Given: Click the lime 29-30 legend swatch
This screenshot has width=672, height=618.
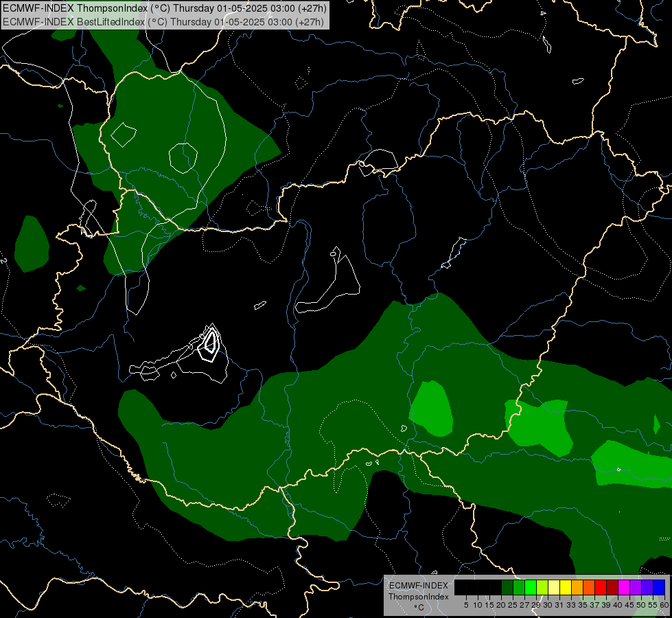Looking at the screenshot, I should point(542,587).
